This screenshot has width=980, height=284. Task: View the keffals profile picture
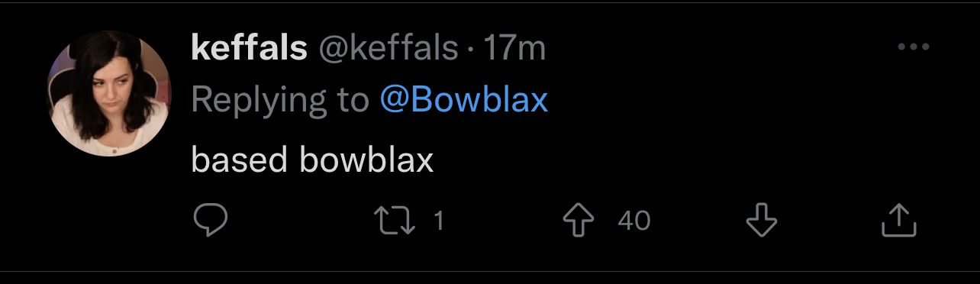109,95
